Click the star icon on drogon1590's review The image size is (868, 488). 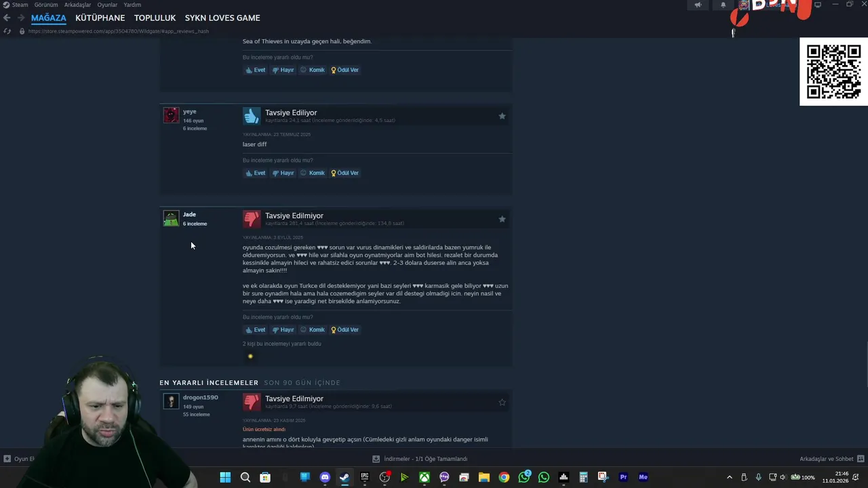[502, 402]
